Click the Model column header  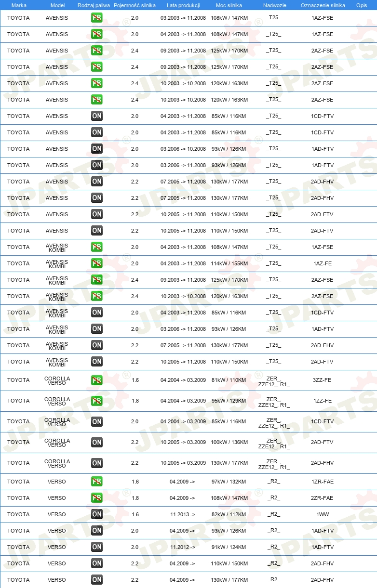[57, 5]
